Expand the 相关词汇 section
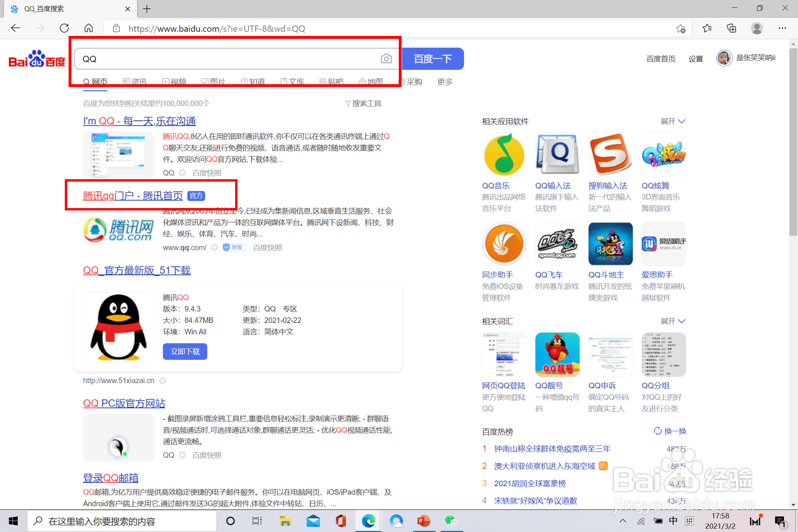This screenshot has height=532, width=798. click(x=673, y=321)
